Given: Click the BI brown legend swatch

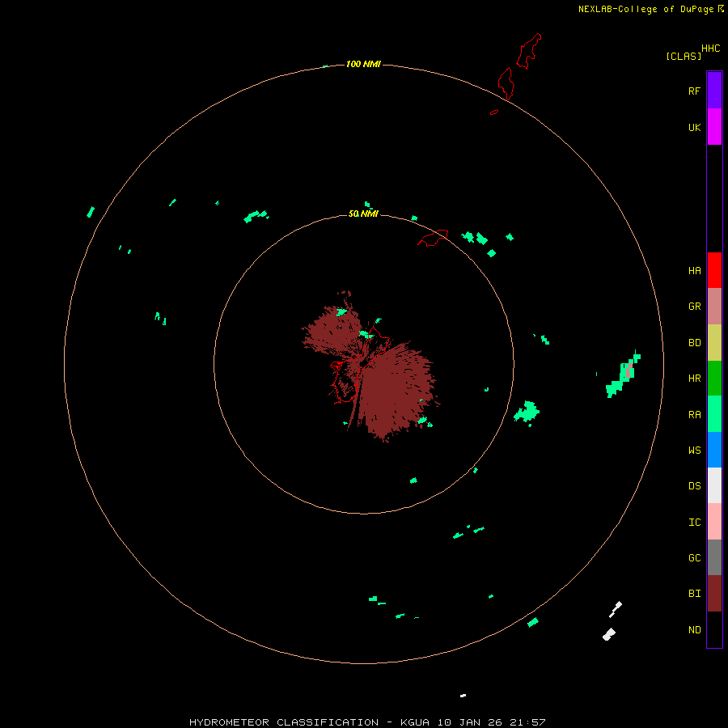Looking at the screenshot, I should [x=714, y=594].
